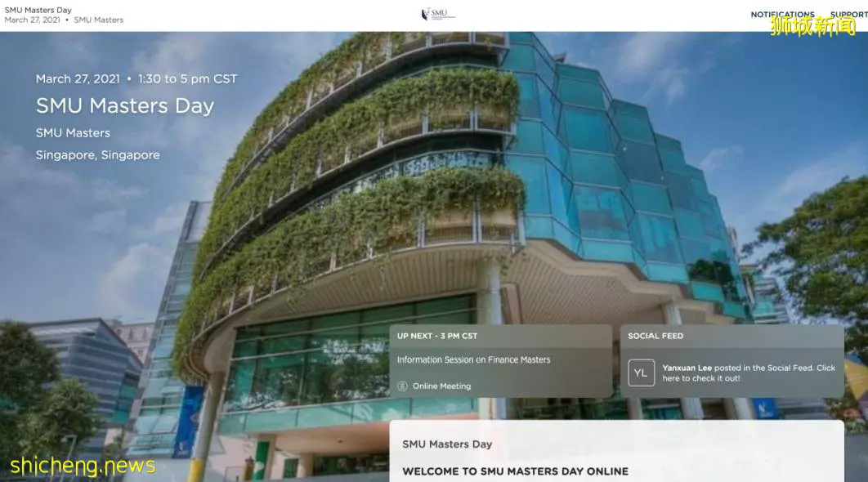This screenshot has width=868, height=482.
Task: Click the SMU logo in header
Action: tap(438, 14)
